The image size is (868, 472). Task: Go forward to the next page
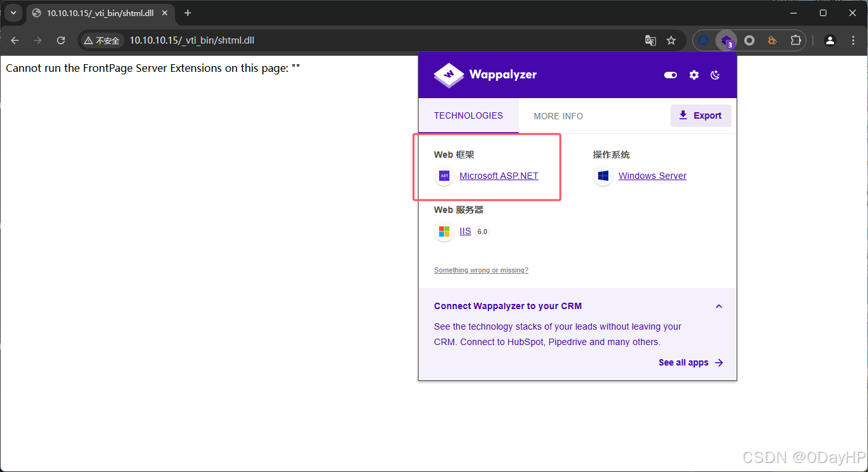coord(38,40)
